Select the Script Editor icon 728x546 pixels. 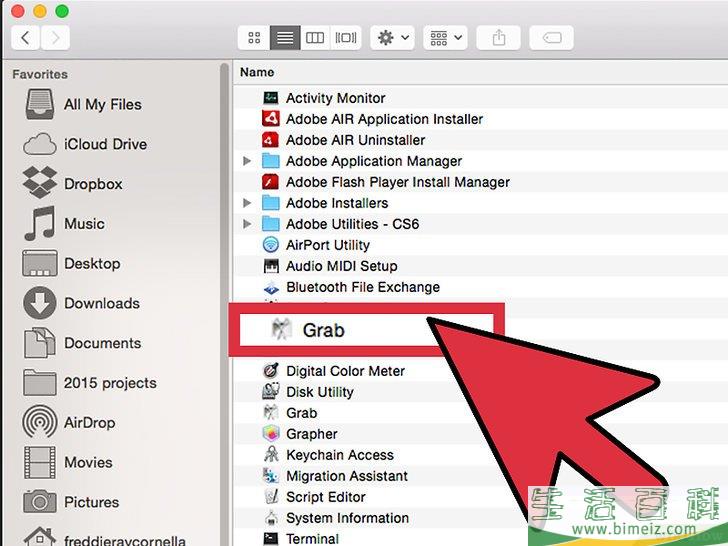(271, 497)
